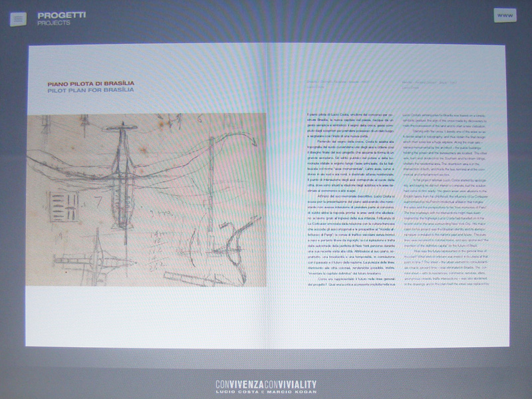This screenshot has width=532, height=399.
Task: Click the CONVIVENZA CONVIVIALITY footer logo
Action: coord(266,382)
